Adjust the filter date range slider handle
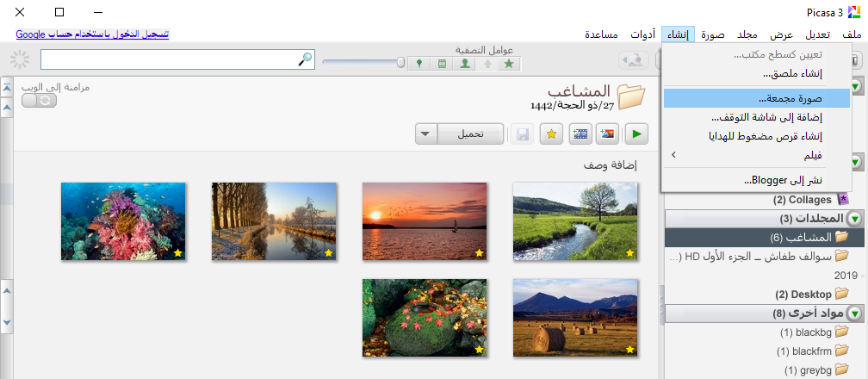The width and height of the screenshot is (868, 379). tap(400, 63)
